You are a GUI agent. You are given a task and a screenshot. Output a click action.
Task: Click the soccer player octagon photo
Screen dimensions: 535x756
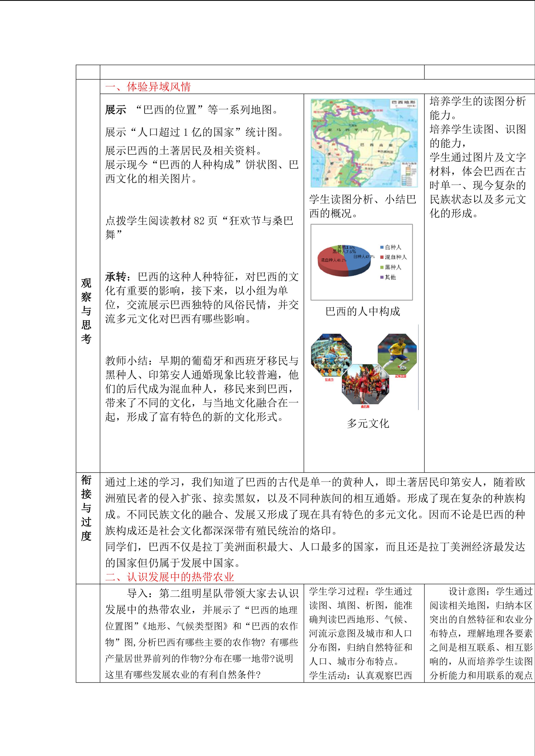pyautogui.click(x=397, y=354)
